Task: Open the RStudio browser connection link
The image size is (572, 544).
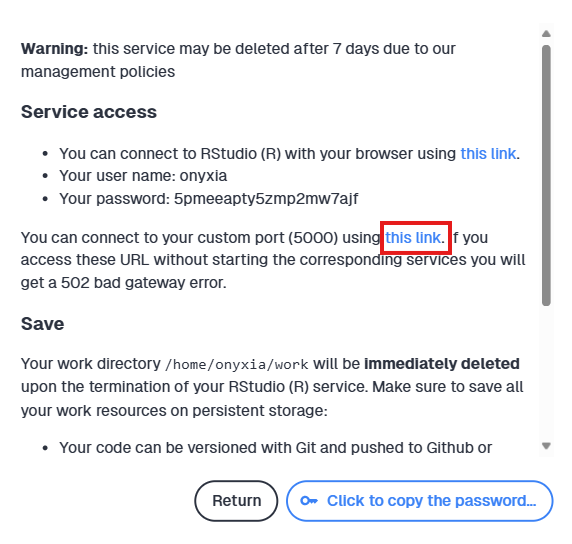Action: point(488,154)
